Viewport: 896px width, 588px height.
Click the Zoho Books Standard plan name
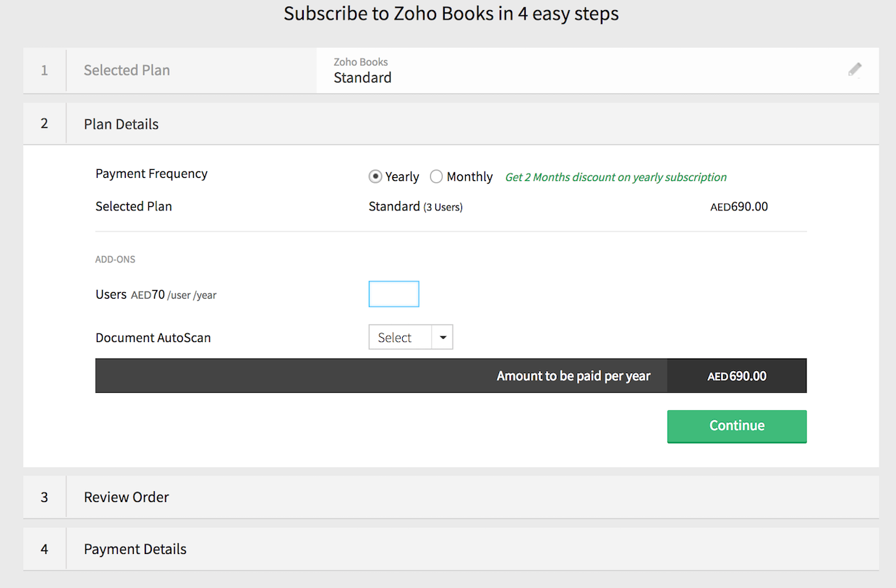(x=362, y=77)
